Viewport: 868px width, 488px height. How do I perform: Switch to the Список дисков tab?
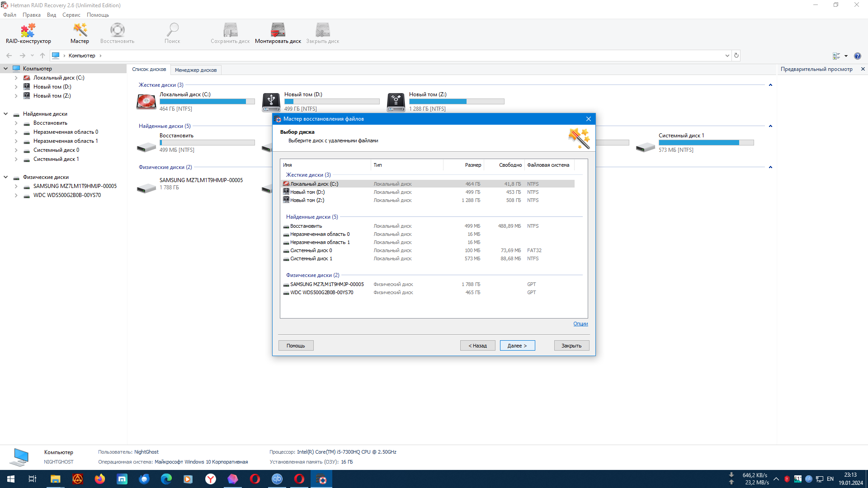tap(149, 70)
